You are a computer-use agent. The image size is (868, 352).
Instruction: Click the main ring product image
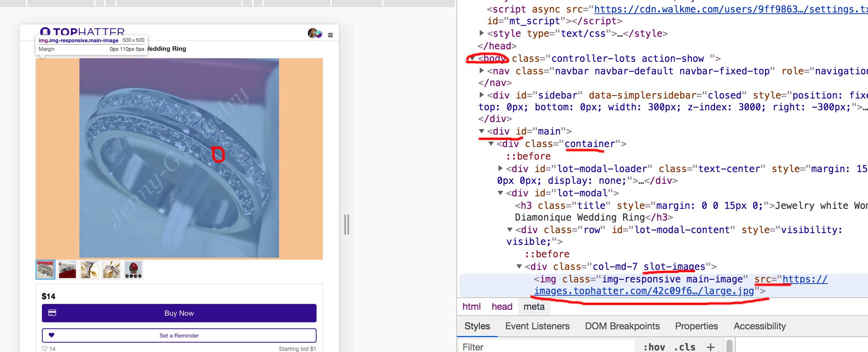click(179, 158)
